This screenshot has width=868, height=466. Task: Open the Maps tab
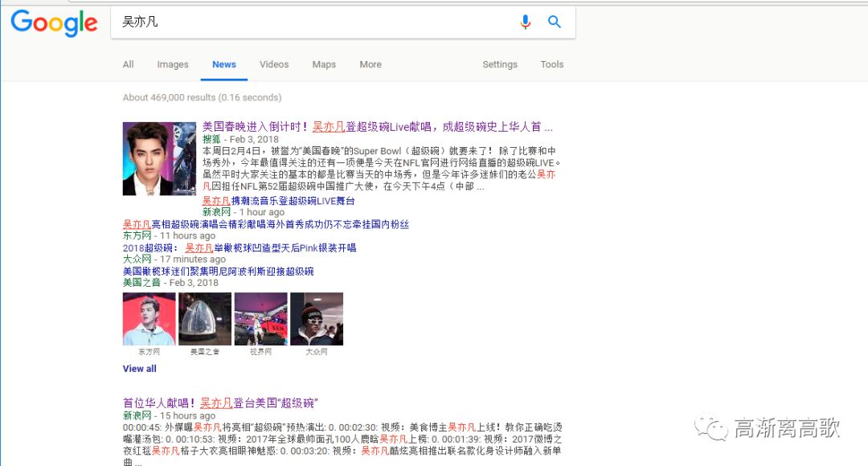click(x=324, y=64)
